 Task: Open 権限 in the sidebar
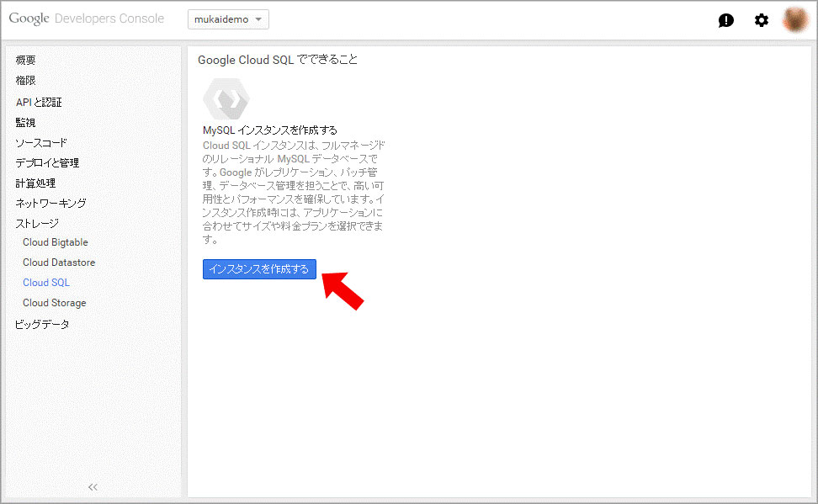pyautogui.click(x=25, y=80)
